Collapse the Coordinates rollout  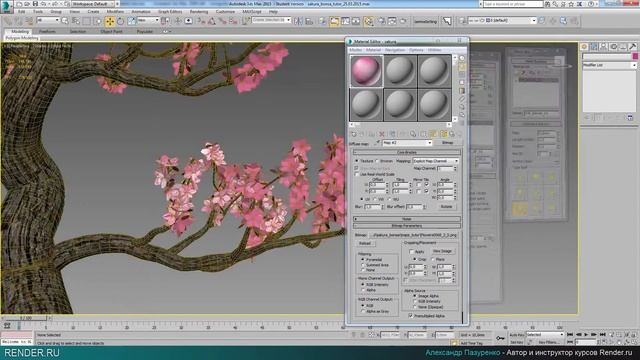(x=407, y=152)
